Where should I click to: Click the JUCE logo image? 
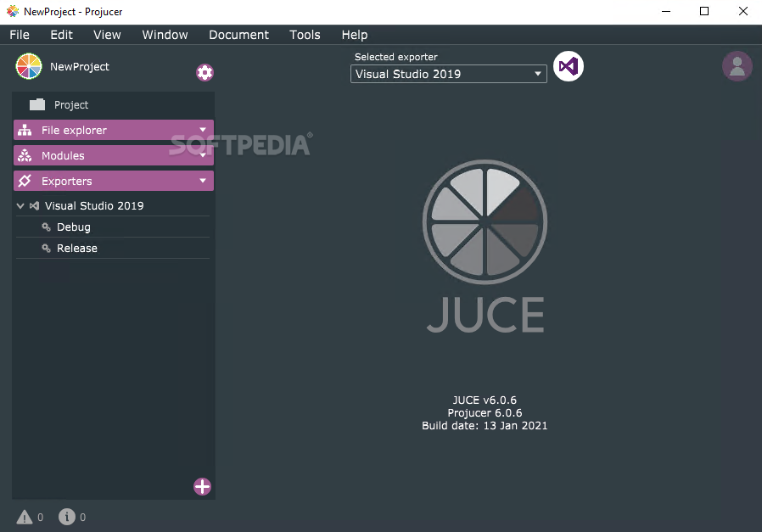click(485, 246)
